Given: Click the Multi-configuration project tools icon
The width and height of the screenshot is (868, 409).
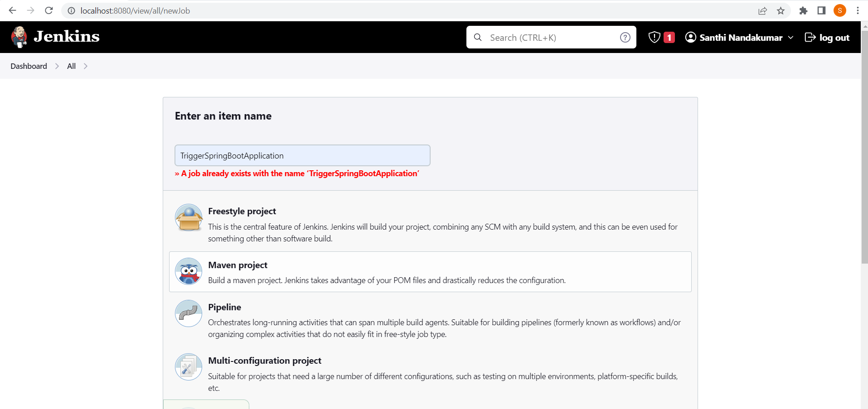Looking at the screenshot, I should click(x=189, y=367).
